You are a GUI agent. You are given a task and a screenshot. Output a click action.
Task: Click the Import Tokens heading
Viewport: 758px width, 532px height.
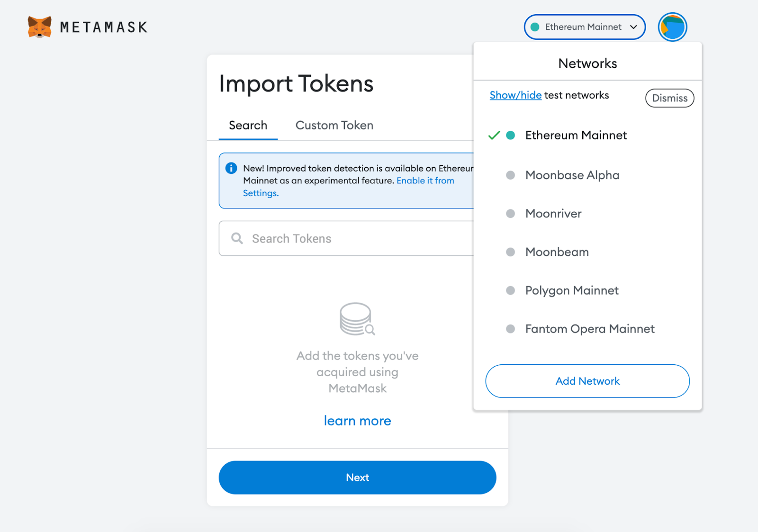tap(296, 84)
